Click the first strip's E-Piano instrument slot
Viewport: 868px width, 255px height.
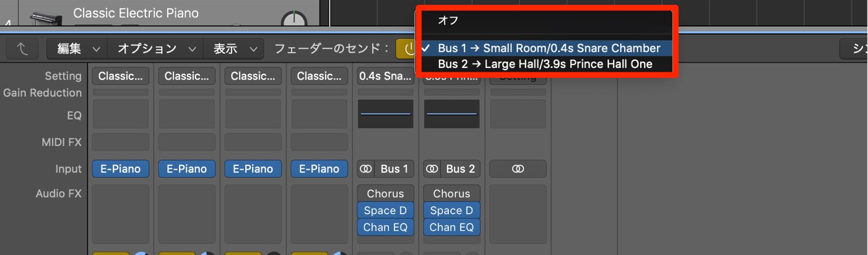pyautogui.click(x=121, y=169)
